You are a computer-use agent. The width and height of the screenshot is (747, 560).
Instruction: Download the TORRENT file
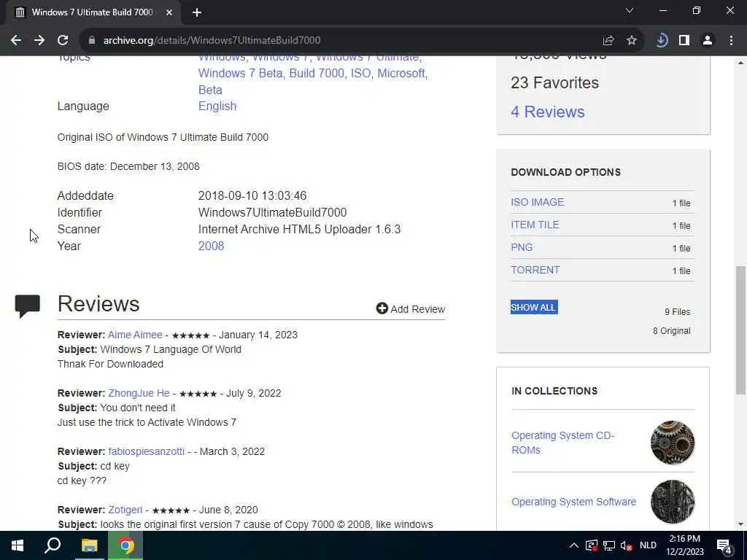coord(535,270)
